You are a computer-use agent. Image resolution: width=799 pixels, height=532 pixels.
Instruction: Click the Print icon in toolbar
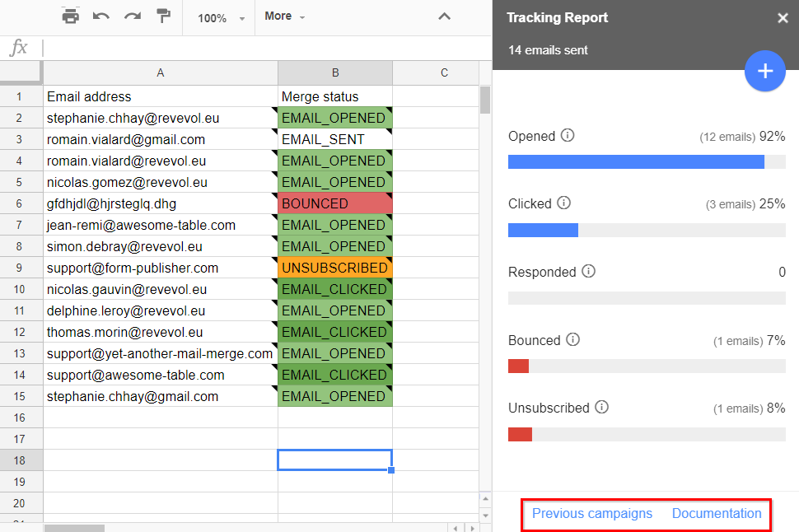coord(70,16)
